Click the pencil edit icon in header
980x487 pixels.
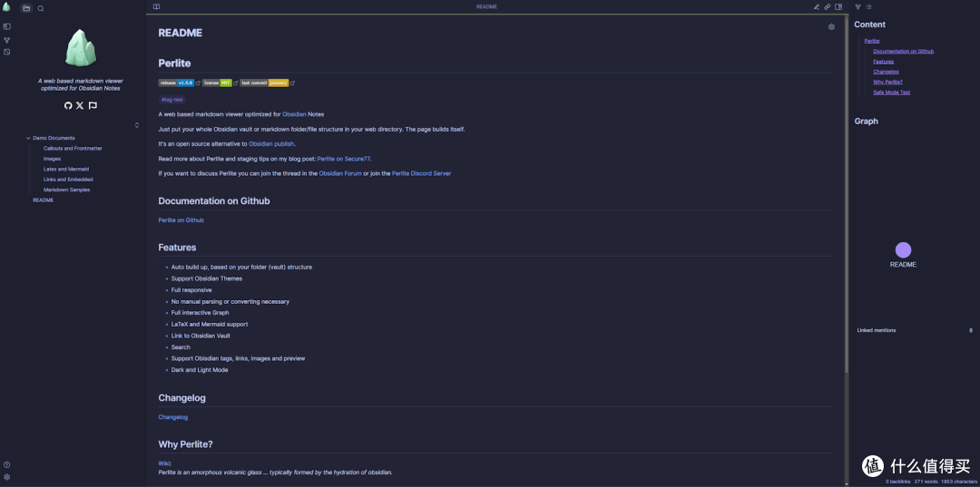coord(816,7)
